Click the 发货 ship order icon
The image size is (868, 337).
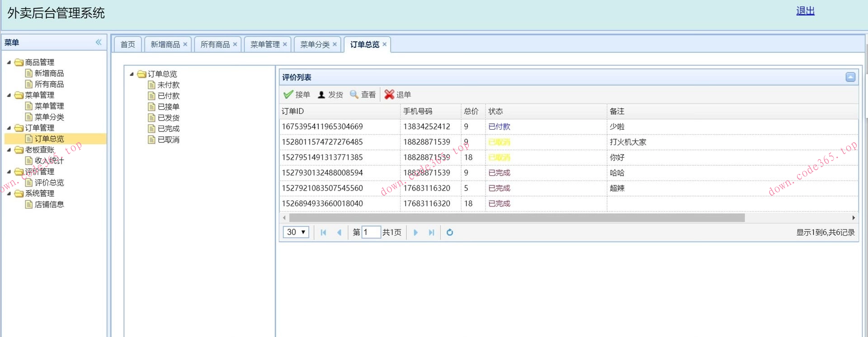(321, 95)
